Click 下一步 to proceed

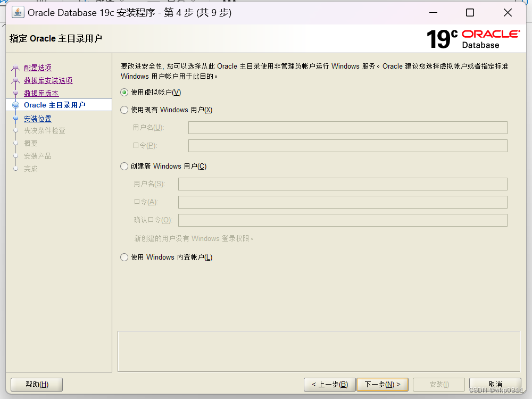point(383,384)
